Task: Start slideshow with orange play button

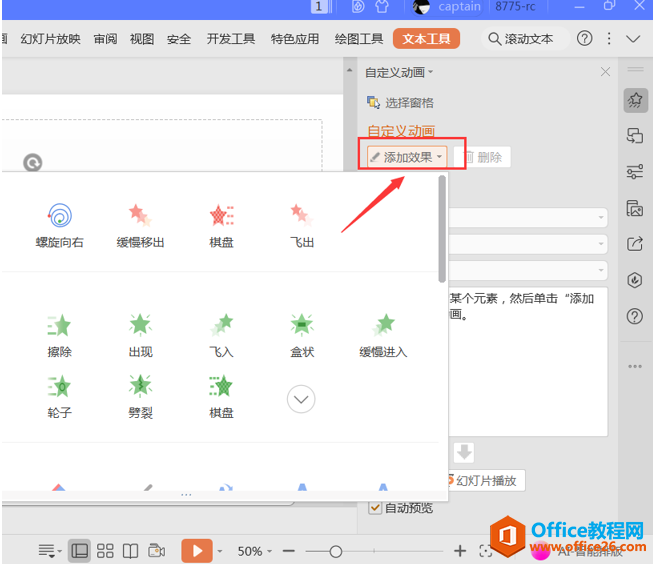Action: tap(197, 551)
